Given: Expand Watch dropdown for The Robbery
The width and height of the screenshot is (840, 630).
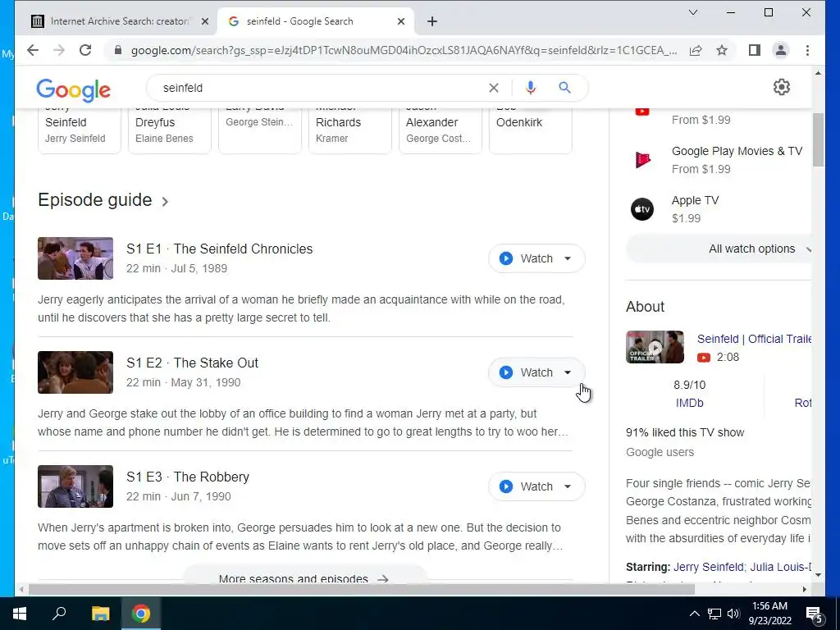Looking at the screenshot, I should pyautogui.click(x=568, y=487).
